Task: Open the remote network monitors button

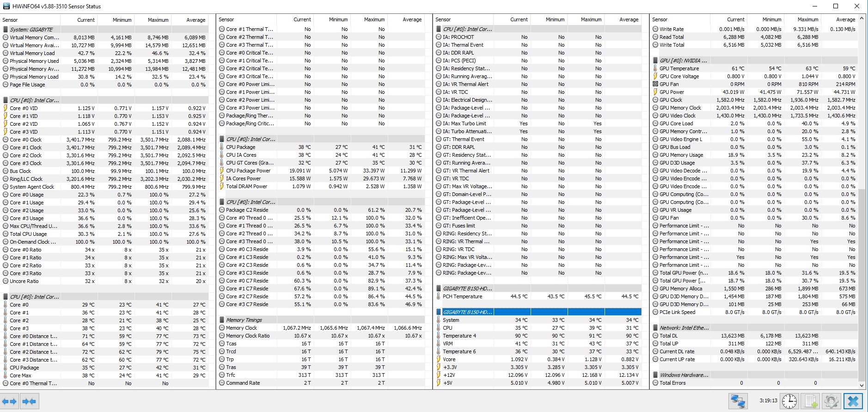Action: [738, 401]
